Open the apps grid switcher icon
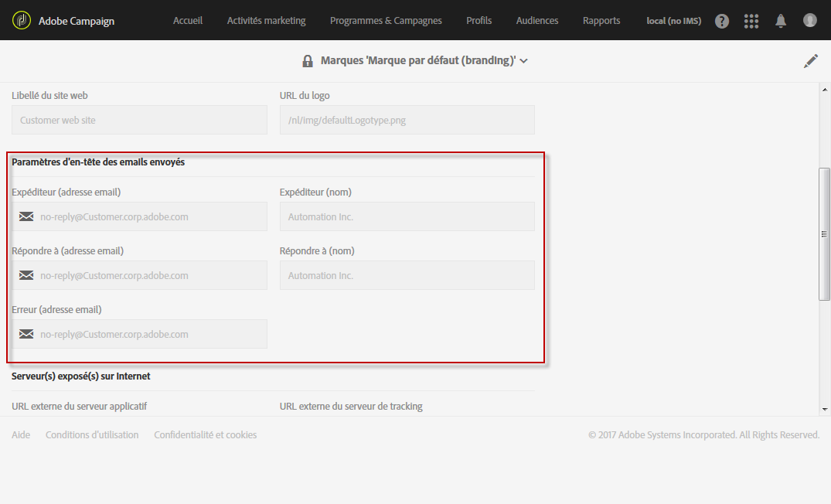831x504 pixels. pyautogui.click(x=751, y=21)
